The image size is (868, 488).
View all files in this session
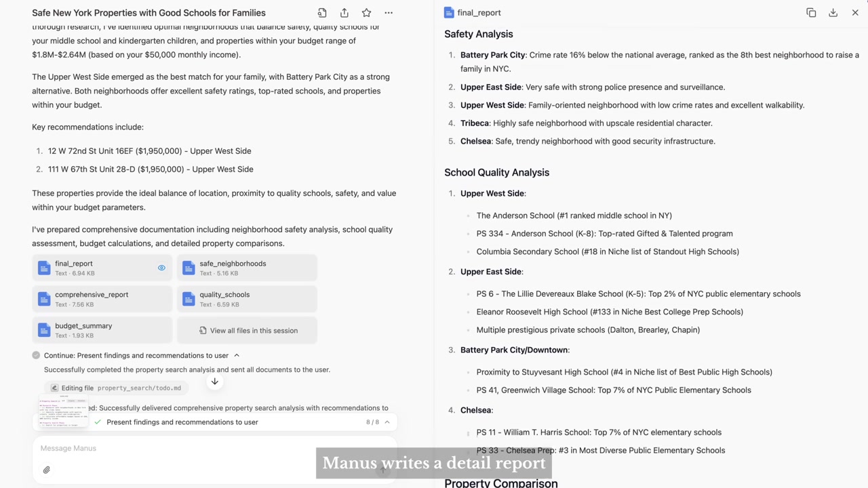[x=247, y=330]
